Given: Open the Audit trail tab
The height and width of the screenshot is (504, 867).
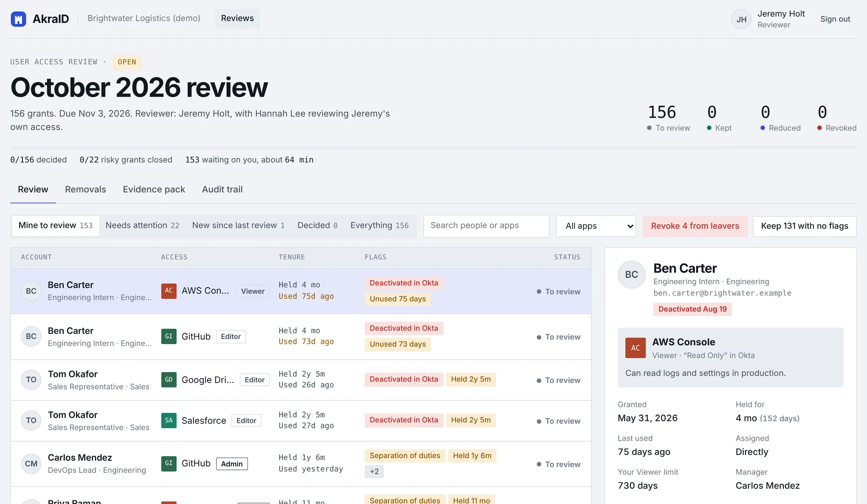Looking at the screenshot, I should click(222, 189).
